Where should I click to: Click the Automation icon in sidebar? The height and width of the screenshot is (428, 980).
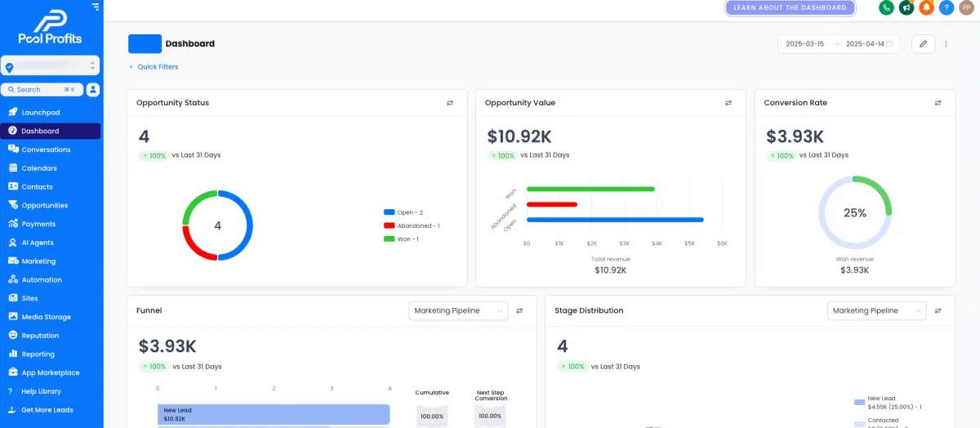click(x=13, y=279)
